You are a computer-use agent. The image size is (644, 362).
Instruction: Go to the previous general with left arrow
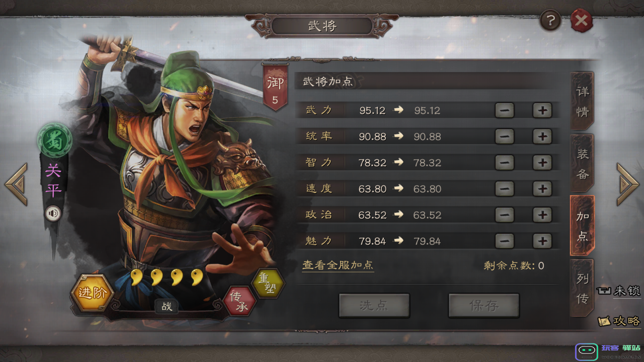(x=16, y=184)
